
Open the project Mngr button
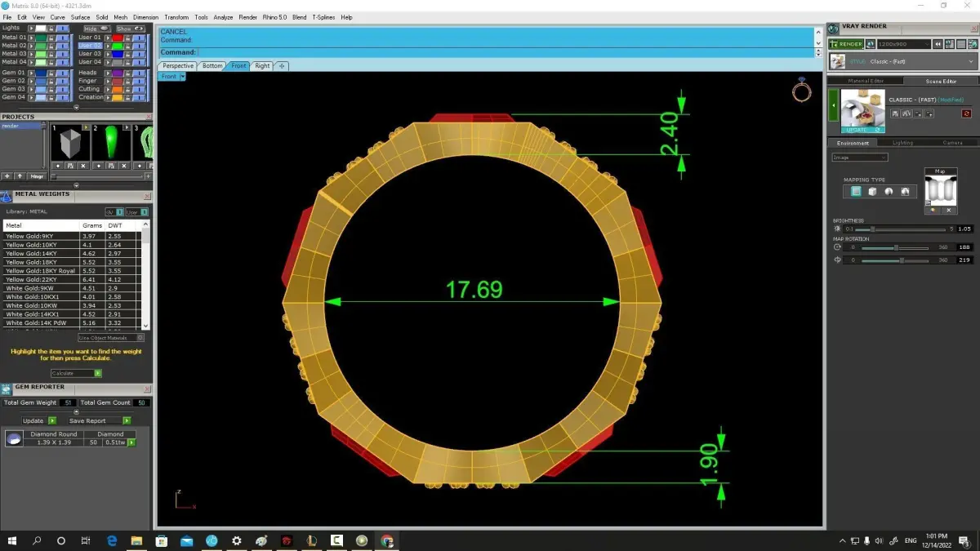pos(37,176)
